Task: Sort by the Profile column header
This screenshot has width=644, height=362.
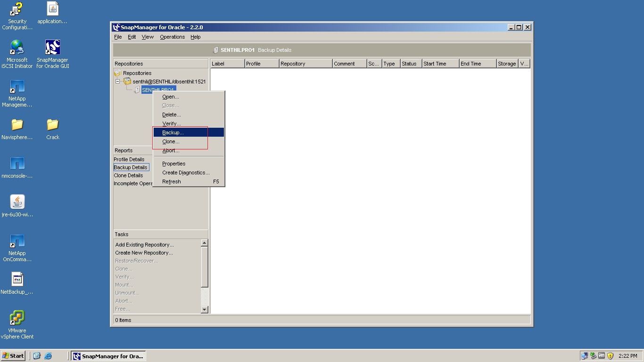Action: 262,64
